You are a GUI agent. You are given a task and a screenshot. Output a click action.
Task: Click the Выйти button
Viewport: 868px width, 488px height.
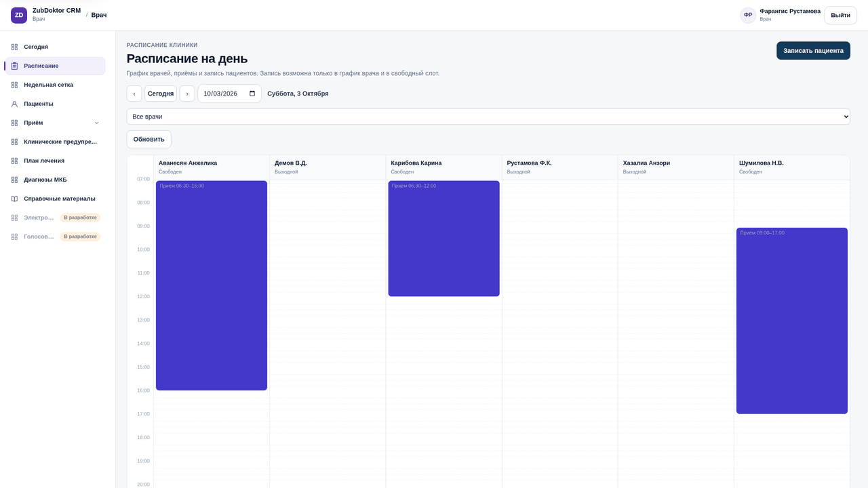840,16
